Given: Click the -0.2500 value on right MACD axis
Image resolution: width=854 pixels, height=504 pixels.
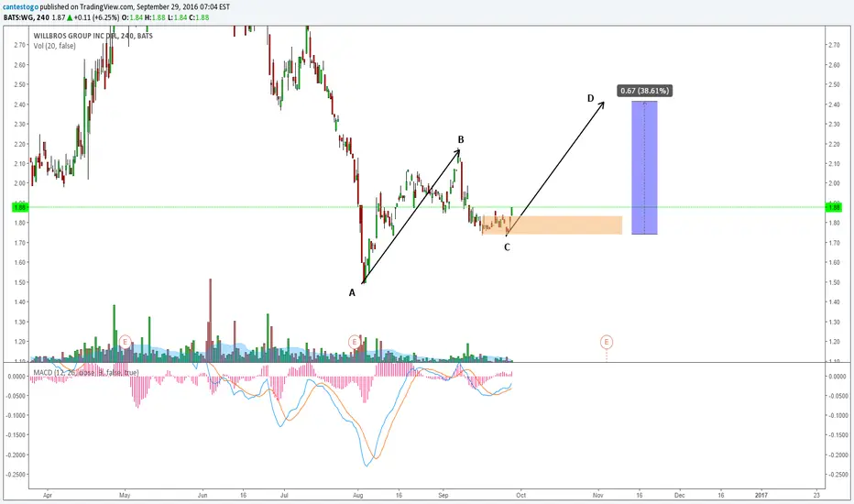Looking at the screenshot, I should point(838,475).
